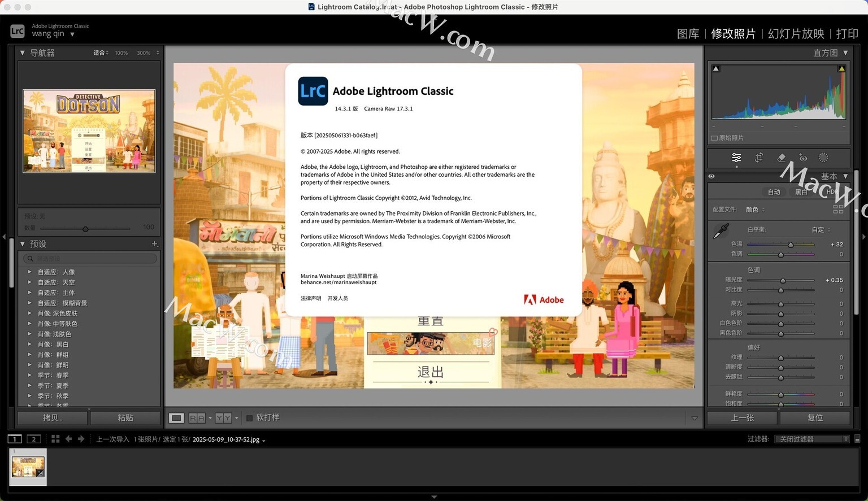Toggle the 基本 panel eye visibility

point(711,176)
